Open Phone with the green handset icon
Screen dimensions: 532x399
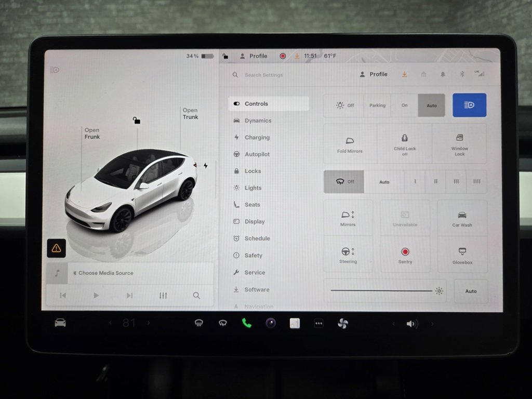point(246,323)
